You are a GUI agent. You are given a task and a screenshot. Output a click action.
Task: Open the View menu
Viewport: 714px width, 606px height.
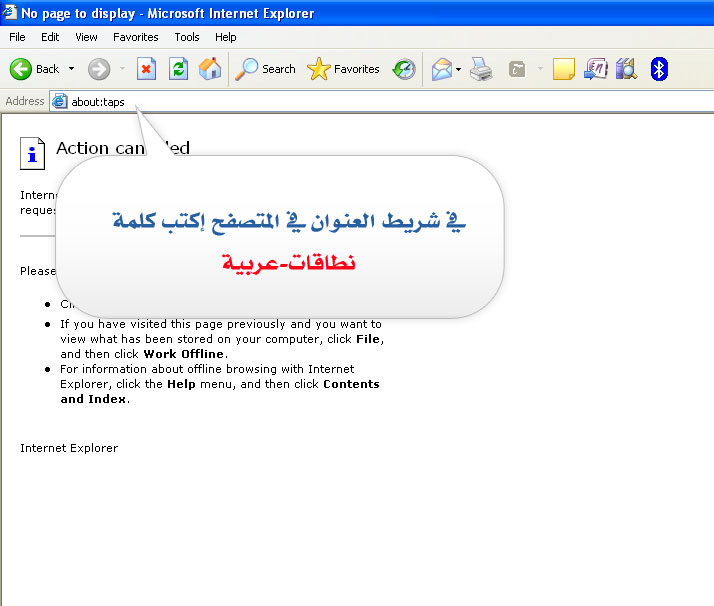click(x=86, y=37)
